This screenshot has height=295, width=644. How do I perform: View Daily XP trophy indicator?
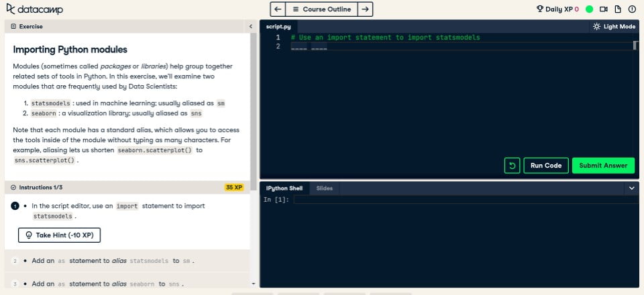[x=557, y=9]
